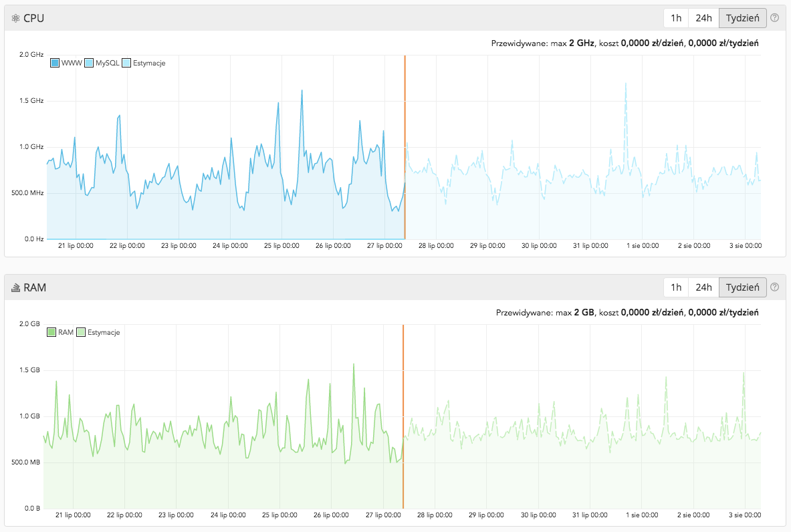This screenshot has height=532, width=791.
Task: Select Tydzień range for CPU chart
Action: pos(743,18)
